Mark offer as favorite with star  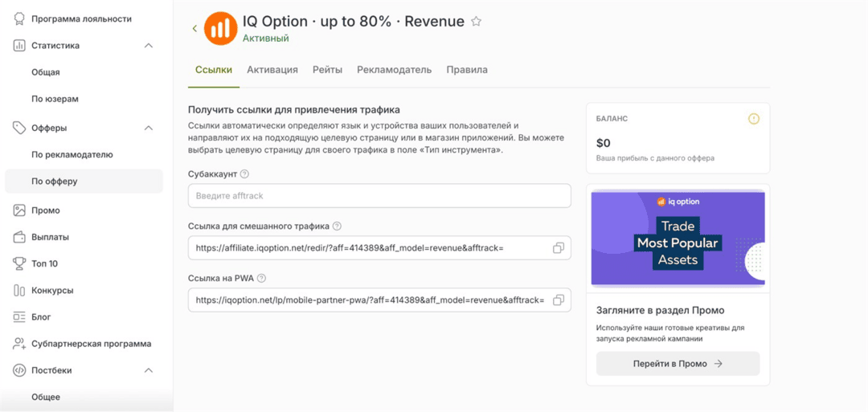pyautogui.click(x=476, y=22)
